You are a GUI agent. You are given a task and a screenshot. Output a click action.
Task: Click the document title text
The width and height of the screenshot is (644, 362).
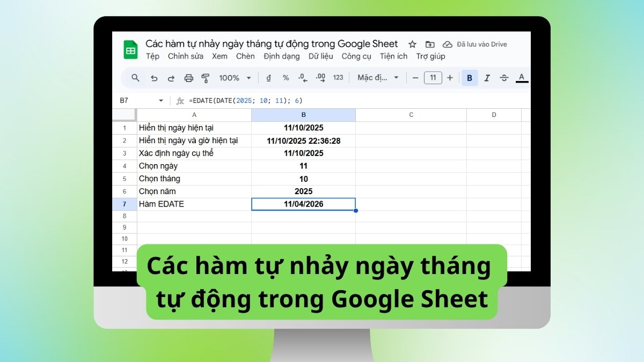(x=272, y=44)
